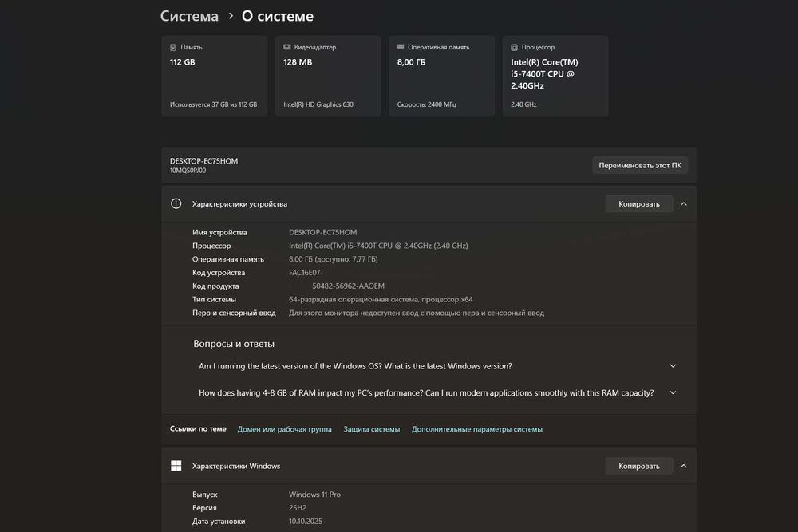Screen dimensions: 798x532
Task: Open the Видеоадаптер 128 MB card
Action: click(x=328, y=77)
